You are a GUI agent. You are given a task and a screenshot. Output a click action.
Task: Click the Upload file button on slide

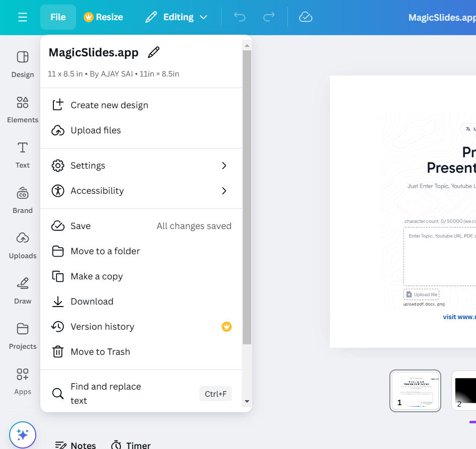pos(422,294)
